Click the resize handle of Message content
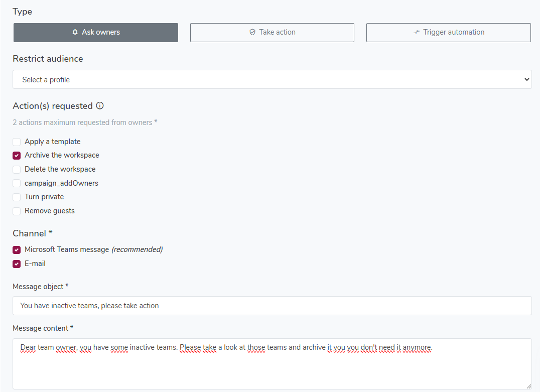Viewport: 540px width, 392px height. click(x=528, y=385)
